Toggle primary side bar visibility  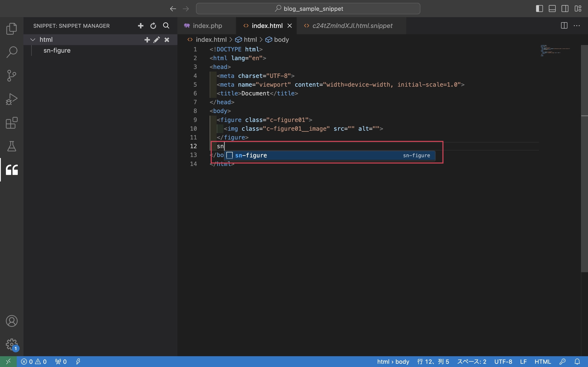tap(539, 9)
